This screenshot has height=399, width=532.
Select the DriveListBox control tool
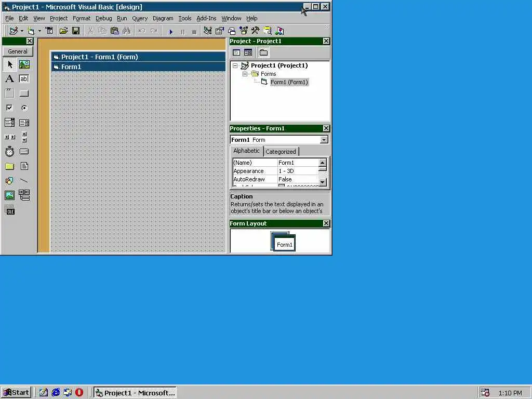pyautogui.click(x=24, y=151)
